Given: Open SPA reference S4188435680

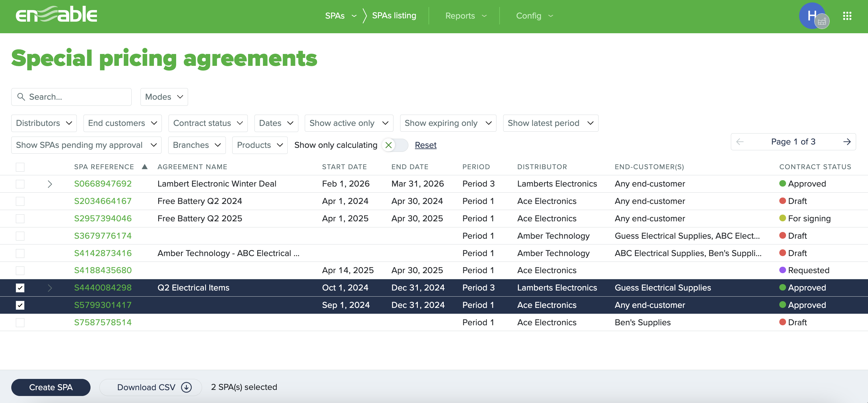Looking at the screenshot, I should click(103, 271).
